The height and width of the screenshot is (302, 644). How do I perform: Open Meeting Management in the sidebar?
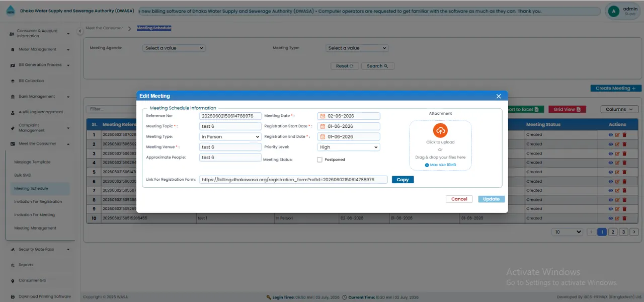tap(35, 228)
